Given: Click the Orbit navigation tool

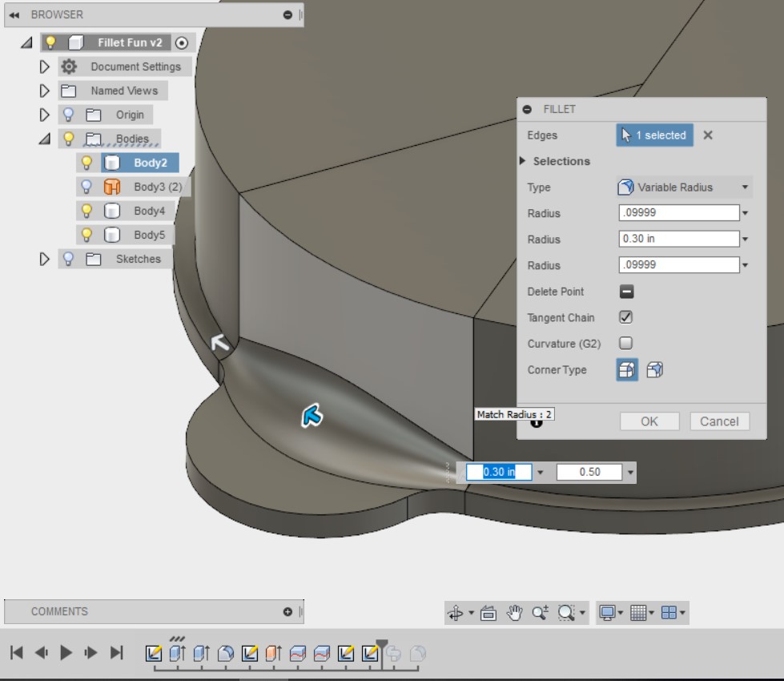Looking at the screenshot, I should 455,613.
